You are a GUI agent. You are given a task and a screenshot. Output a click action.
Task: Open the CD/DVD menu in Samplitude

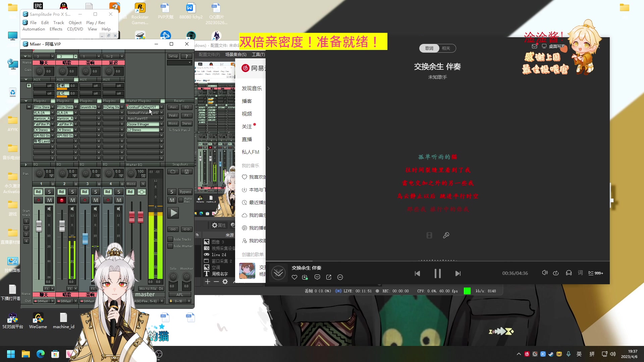(x=75, y=29)
